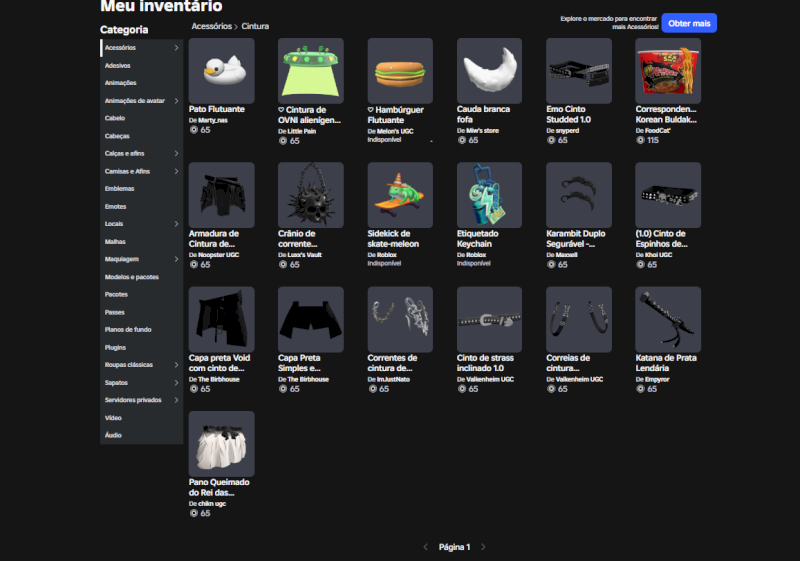Open the Pato Flutuante duck thumbnail
The image size is (800, 561).
pos(221,71)
